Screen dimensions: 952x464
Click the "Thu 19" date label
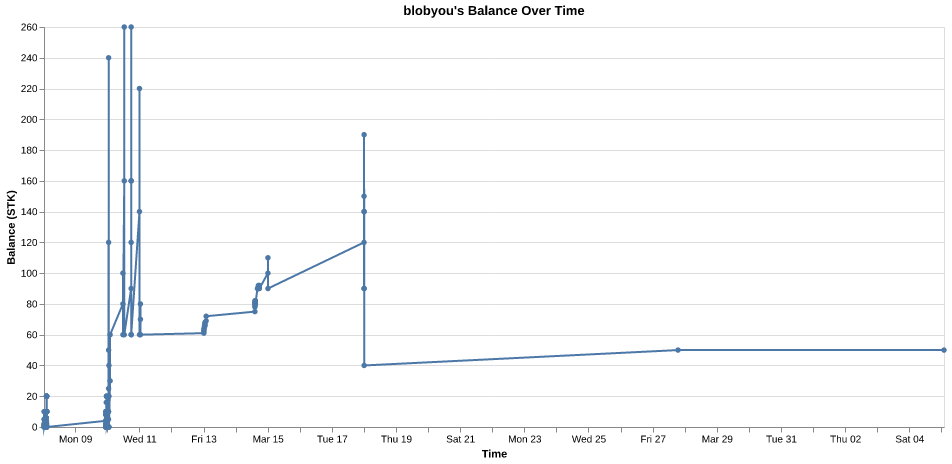(x=397, y=439)
